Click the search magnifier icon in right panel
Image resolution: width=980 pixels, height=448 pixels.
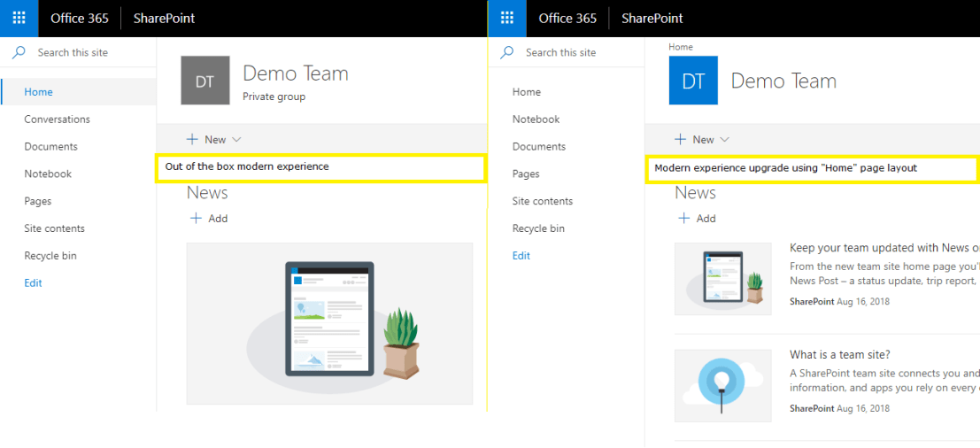(x=507, y=52)
